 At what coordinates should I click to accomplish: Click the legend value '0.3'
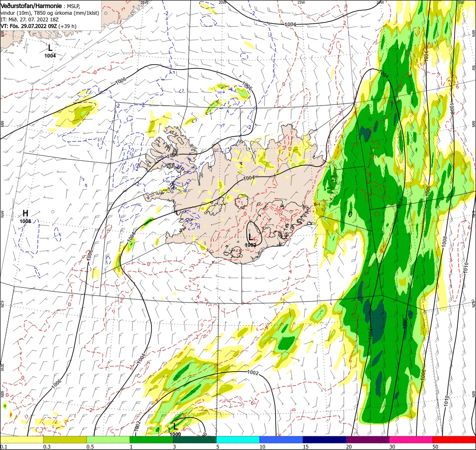pos(47,447)
